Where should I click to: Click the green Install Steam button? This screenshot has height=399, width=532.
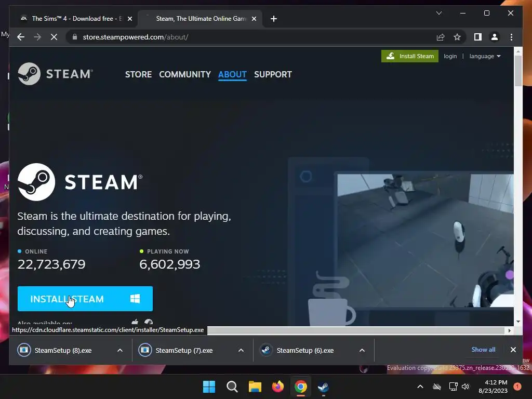coord(410,56)
